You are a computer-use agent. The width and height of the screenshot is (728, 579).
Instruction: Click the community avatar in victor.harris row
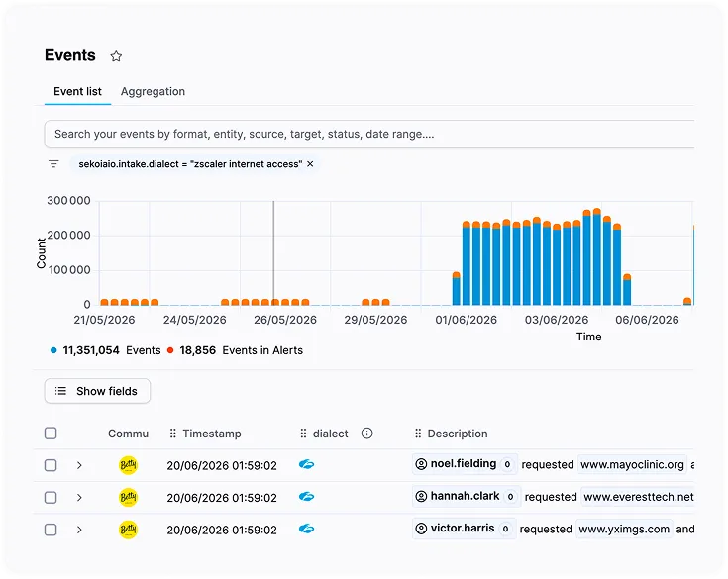click(128, 530)
